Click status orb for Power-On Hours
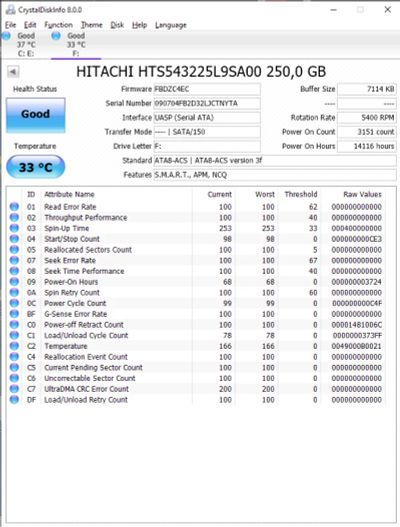Screen dimensions: 400x527 pyautogui.click(x=14, y=282)
